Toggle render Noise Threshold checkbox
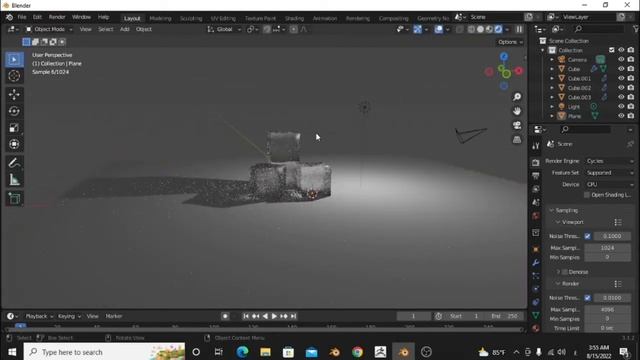The width and height of the screenshot is (640, 360). click(x=588, y=298)
